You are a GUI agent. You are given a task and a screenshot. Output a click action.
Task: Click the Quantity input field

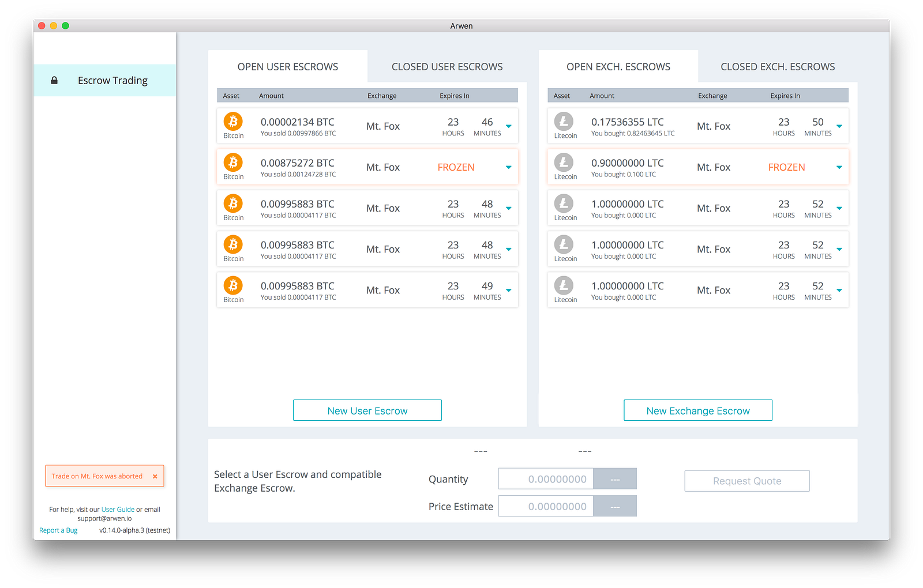point(546,478)
